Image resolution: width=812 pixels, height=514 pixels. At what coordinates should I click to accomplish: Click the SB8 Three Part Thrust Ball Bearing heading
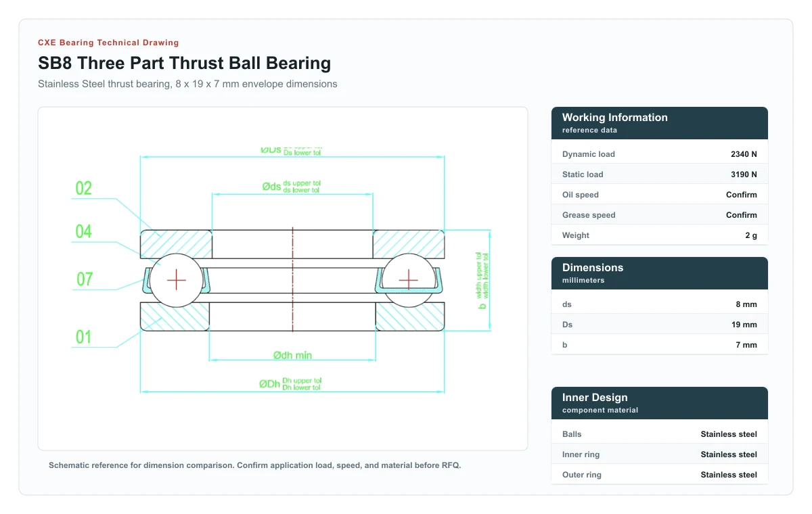point(185,64)
